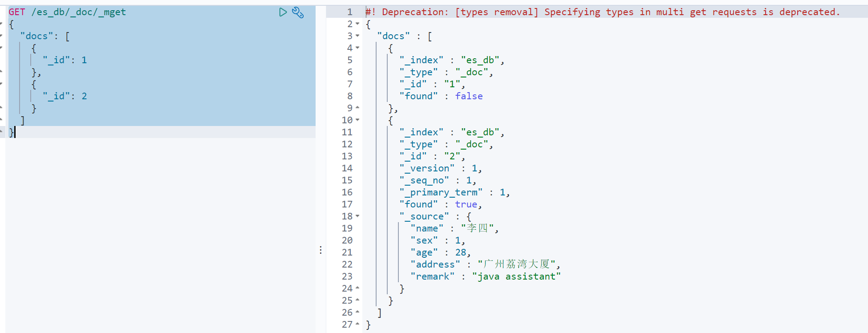Click the request "docs" key

(37, 36)
